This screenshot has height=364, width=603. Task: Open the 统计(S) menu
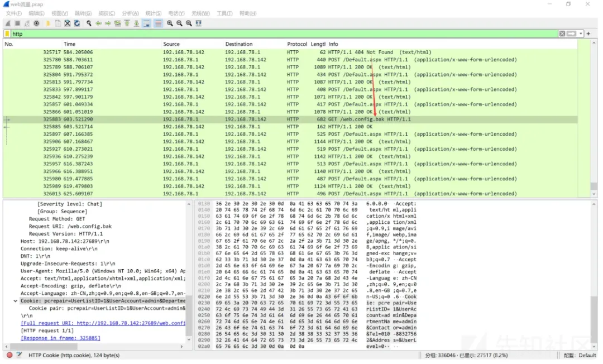154,13
